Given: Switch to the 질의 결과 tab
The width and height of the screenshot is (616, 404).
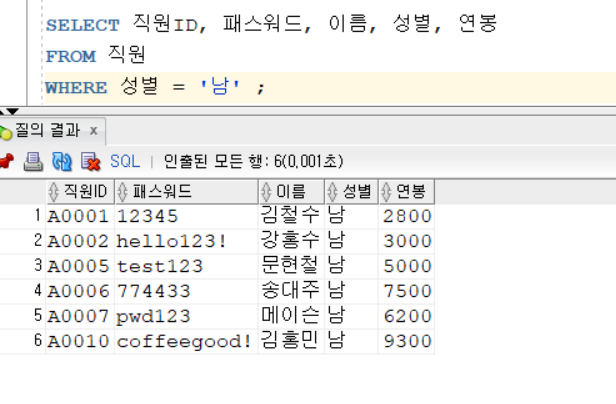Looking at the screenshot, I should coord(47,130).
